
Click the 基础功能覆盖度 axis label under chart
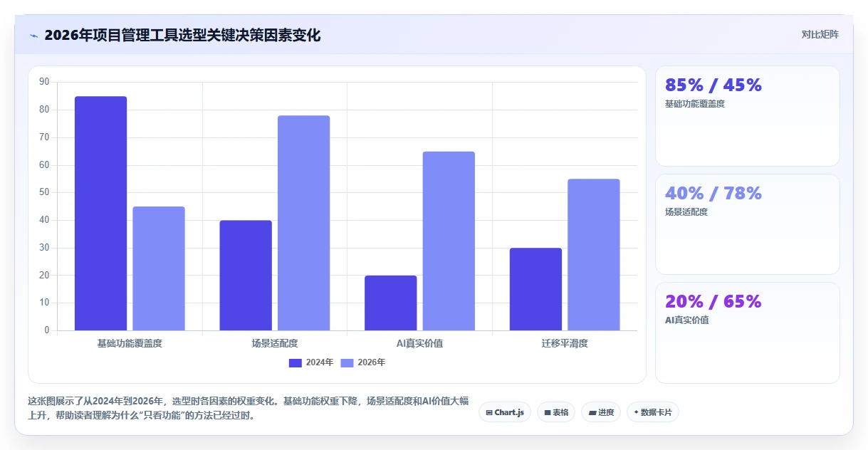coord(130,343)
